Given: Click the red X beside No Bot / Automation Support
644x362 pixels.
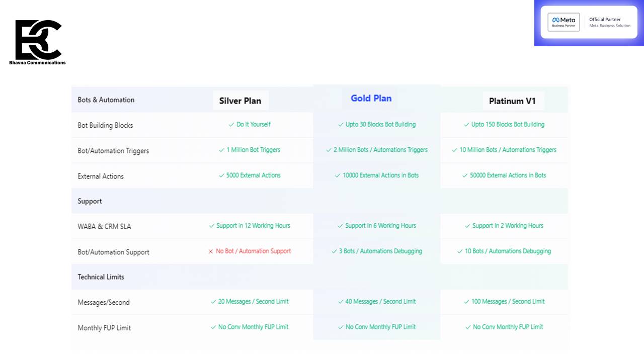Looking at the screenshot, I should [211, 251].
